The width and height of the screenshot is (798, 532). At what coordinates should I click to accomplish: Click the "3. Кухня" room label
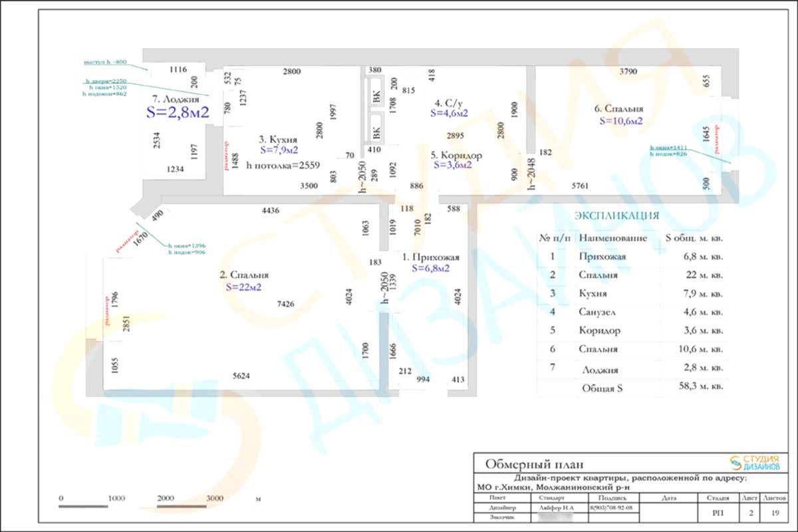click(278, 140)
